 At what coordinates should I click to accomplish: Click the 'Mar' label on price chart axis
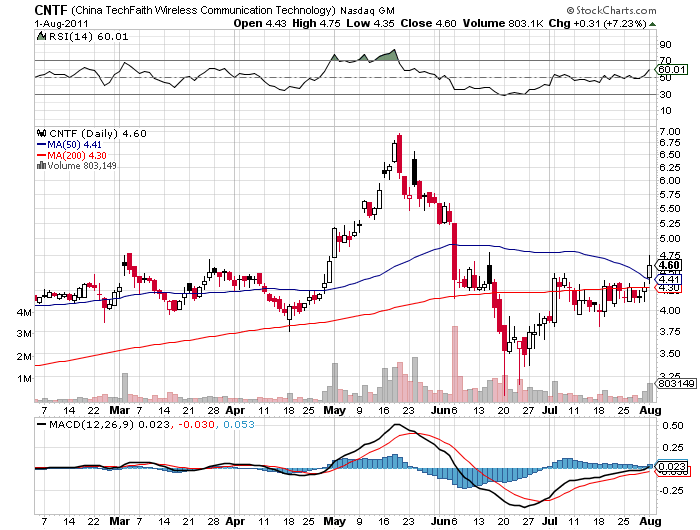[x=120, y=410]
